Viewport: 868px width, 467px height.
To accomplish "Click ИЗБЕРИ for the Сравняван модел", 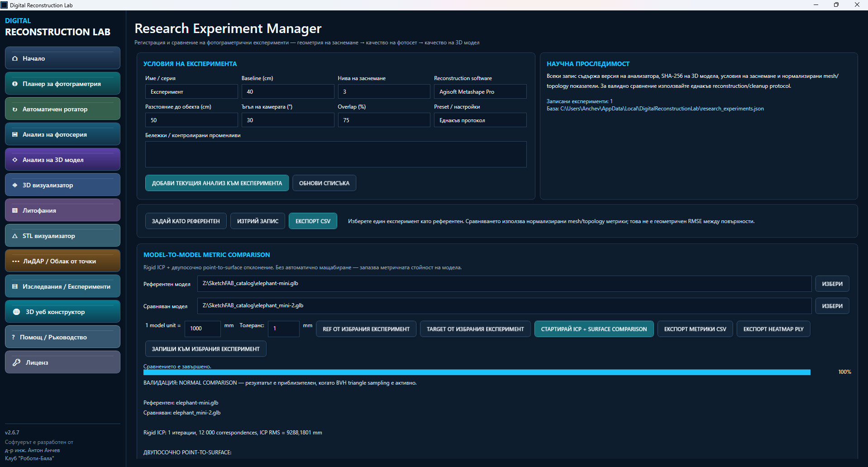I will tap(832, 306).
